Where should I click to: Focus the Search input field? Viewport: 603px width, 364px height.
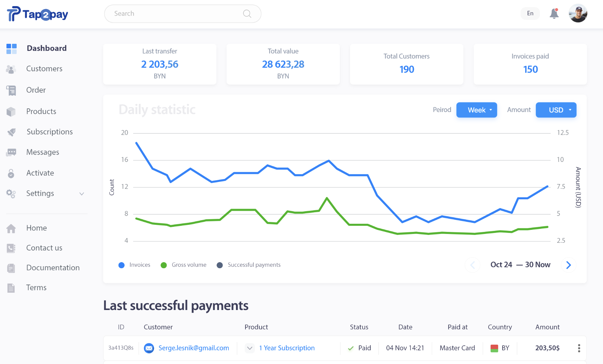pyautogui.click(x=183, y=14)
